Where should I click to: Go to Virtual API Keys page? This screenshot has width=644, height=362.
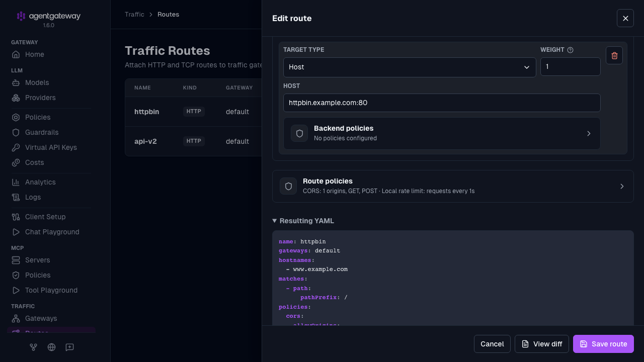click(51, 147)
